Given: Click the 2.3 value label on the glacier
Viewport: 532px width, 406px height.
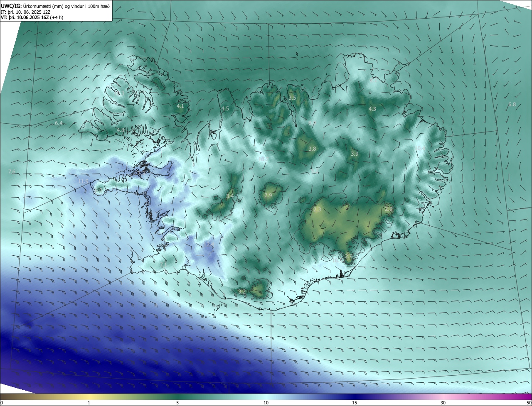Looking at the screenshot, I should tap(317, 210).
